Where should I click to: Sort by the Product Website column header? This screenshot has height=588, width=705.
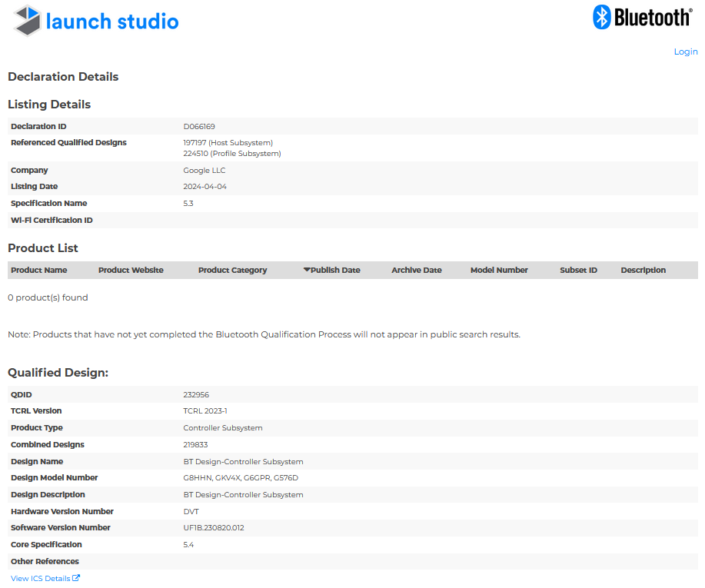[x=131, y=270]
